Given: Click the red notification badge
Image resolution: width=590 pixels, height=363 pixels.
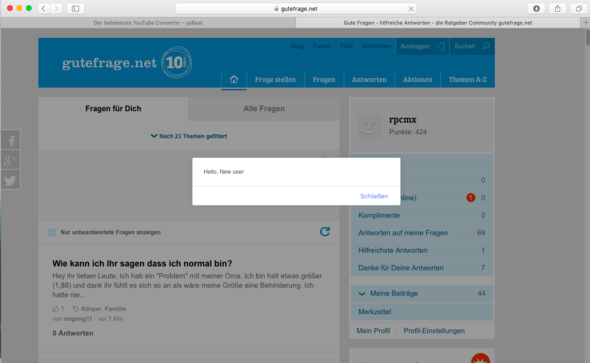Looking at the screenshot, I should [x=470, y=197].
